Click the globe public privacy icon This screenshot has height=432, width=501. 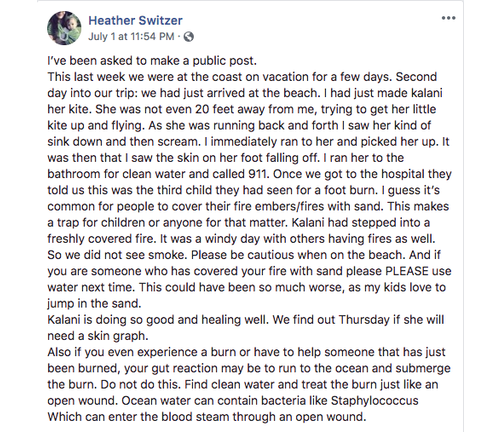tap(189, 36)
